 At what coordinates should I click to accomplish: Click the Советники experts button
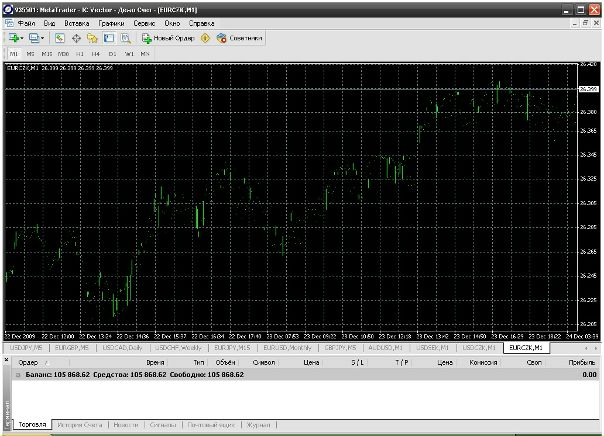pos(239,37)
